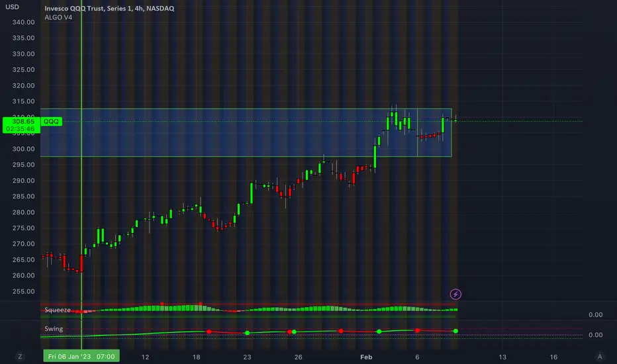Click the Fri 06 Jan '23 date label
Viewport: 617px width, 364px height.
click(81, 357)
